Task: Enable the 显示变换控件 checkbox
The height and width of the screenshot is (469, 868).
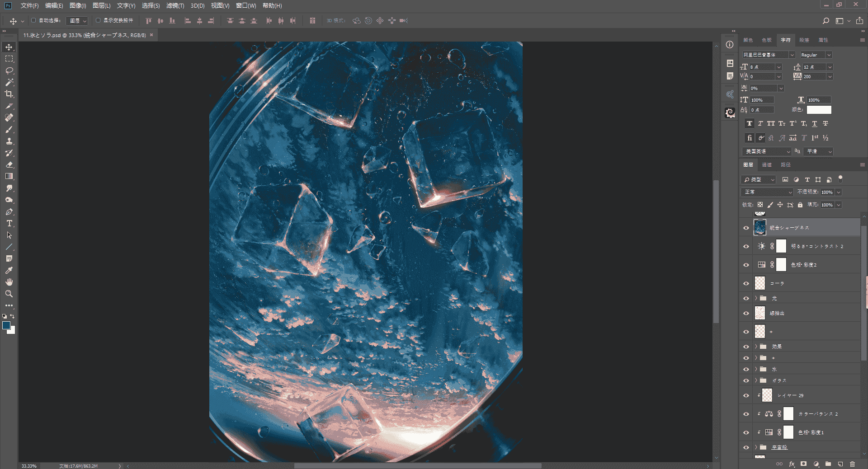Action: [98, 20]
